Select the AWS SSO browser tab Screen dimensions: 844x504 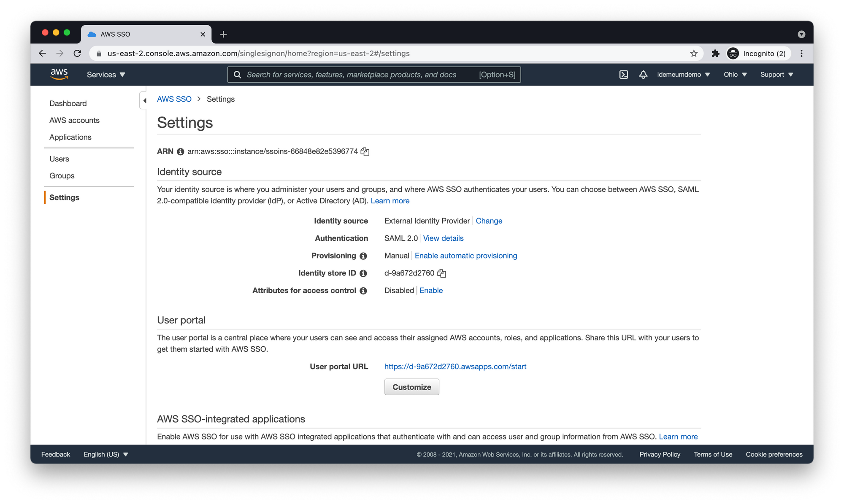coord(146,34)
